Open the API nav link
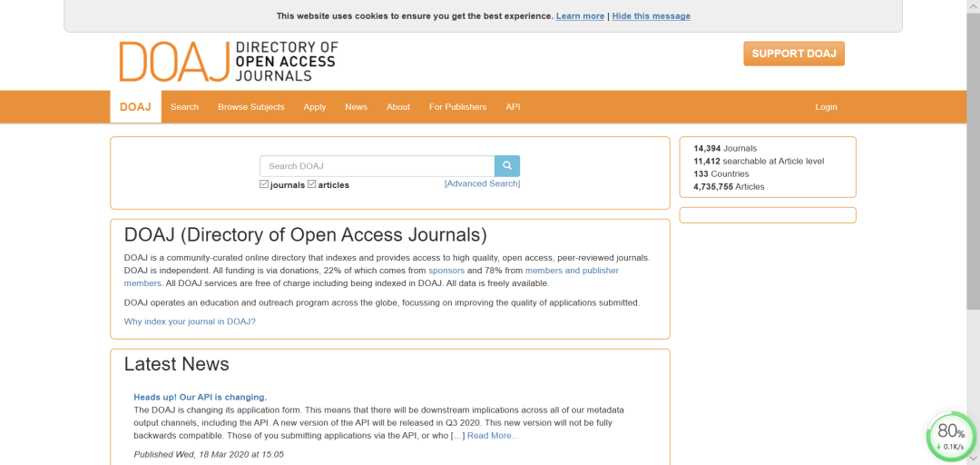The height and width of the screenshot is (465, 980). (513, 107)
